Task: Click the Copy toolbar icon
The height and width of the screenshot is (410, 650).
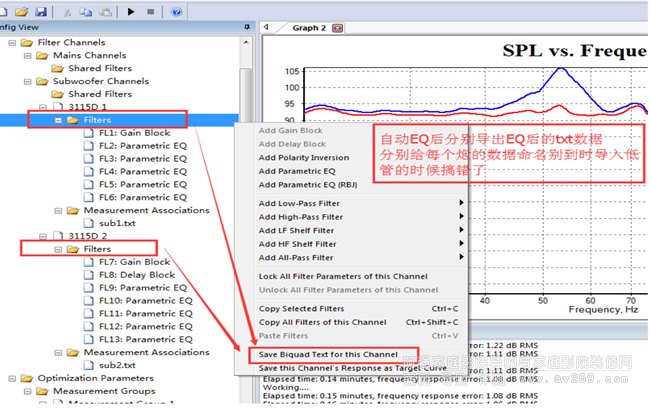Action: coord(85,11)
